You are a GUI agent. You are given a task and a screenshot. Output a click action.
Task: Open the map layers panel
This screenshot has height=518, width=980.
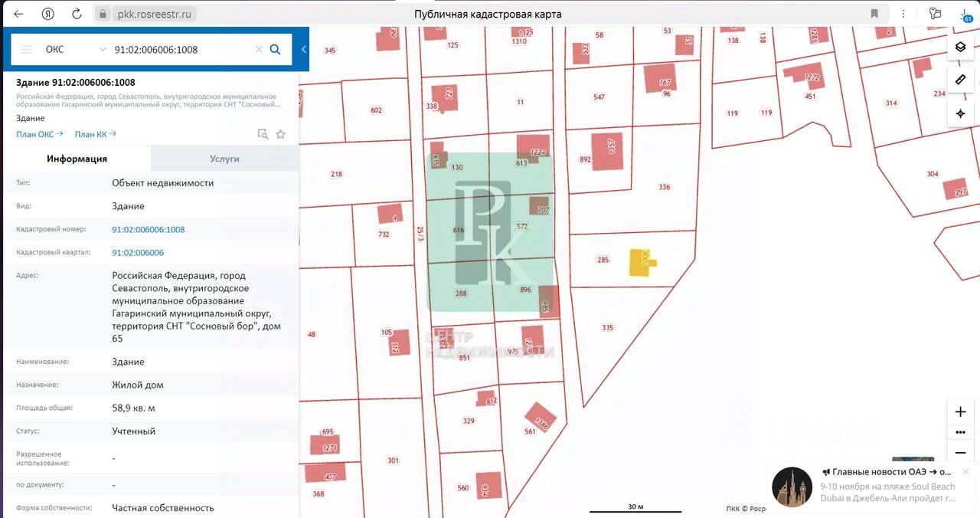(x=960, y=47)
